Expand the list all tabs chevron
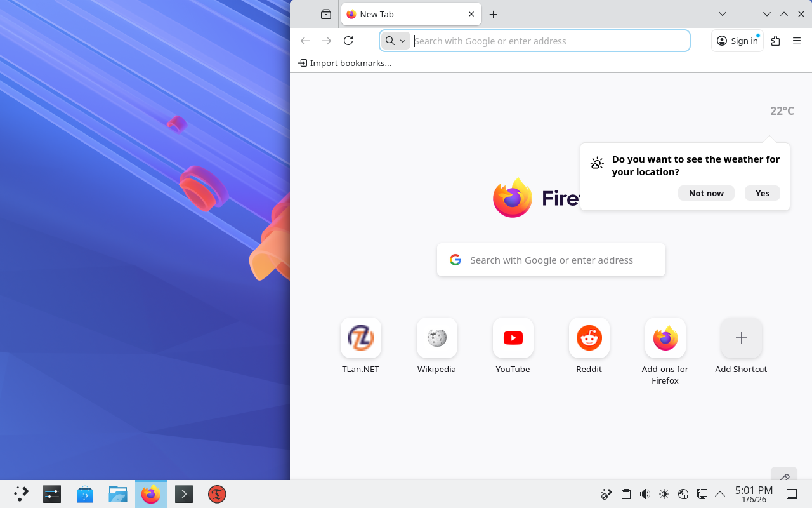 click(x=722, y=14)
